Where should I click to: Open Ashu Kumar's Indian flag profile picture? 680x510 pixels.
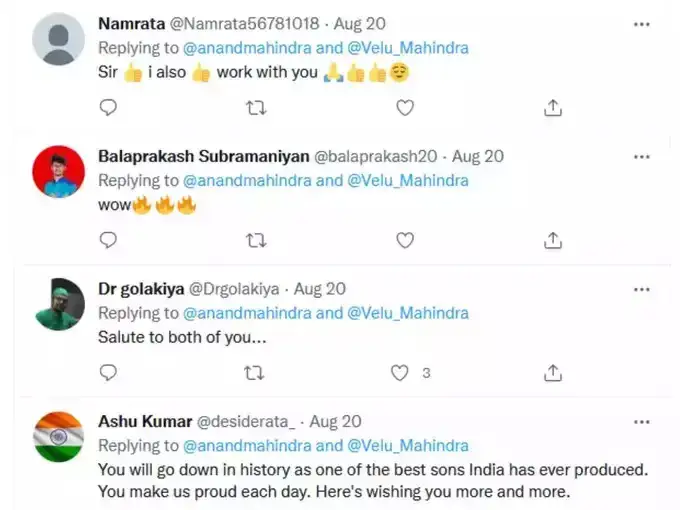pyautogui.click(x=58, y=438)
